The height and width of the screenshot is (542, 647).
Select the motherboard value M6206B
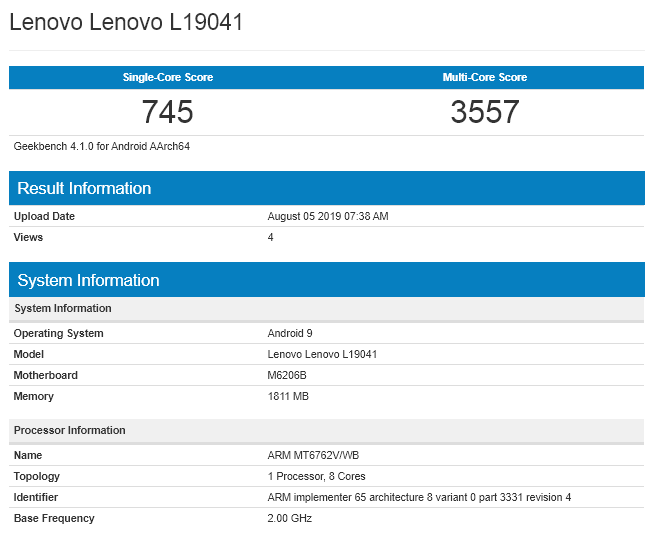pyautogui.click(x=290, y=375)
